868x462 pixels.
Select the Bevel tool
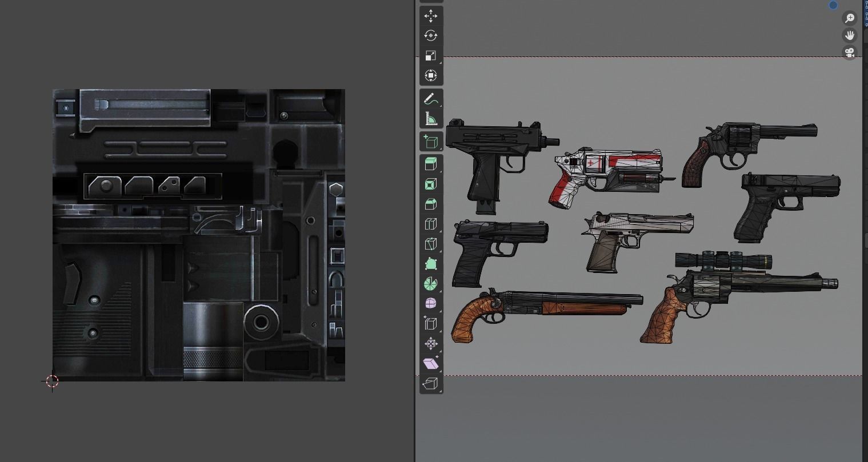click(431, 204)
